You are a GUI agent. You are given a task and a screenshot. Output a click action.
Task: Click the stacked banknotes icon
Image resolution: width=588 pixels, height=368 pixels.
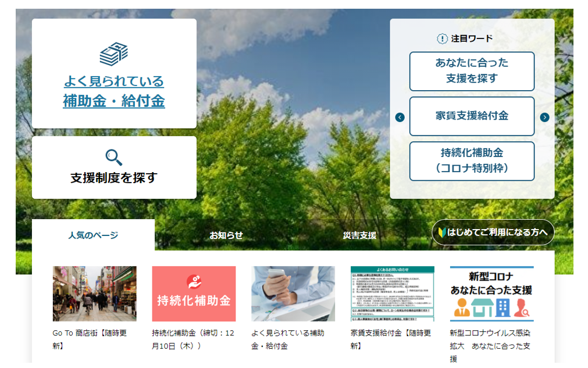[x=113, y=54]
